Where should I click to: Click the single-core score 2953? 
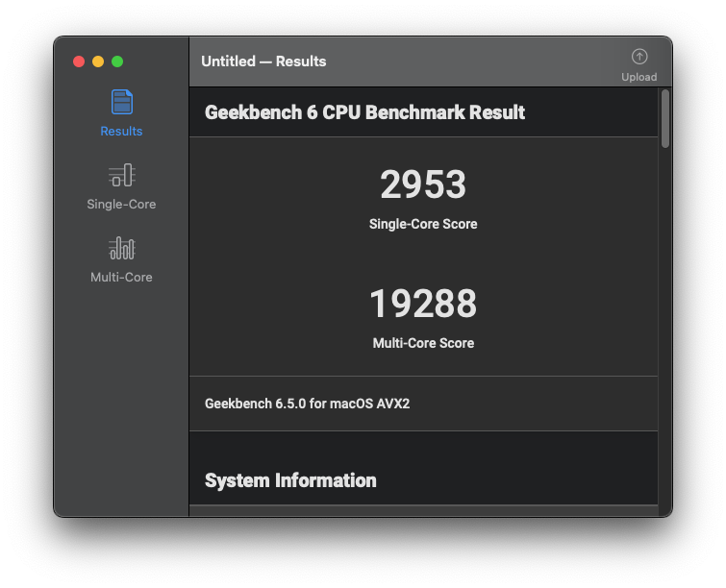pos(423,184)
